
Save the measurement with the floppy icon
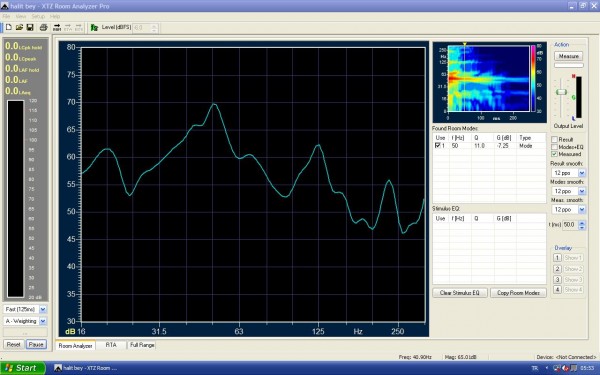click(x=30, y=27)
